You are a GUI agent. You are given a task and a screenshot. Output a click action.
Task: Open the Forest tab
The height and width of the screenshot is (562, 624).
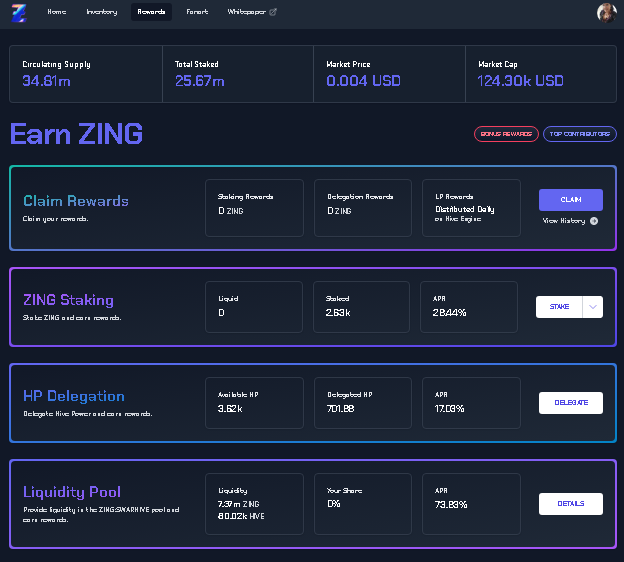tap(197, 12)
